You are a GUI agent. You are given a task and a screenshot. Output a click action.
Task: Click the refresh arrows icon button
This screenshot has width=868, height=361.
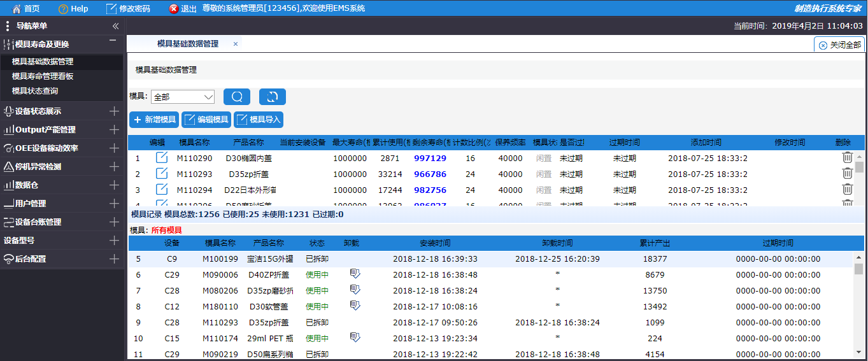(273, 97)
